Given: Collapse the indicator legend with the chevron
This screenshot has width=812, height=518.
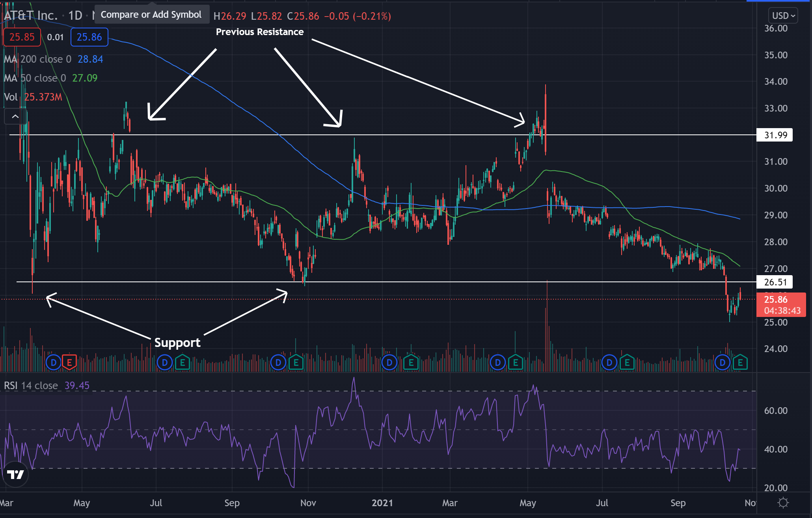Looking at the screenshot, I should click(x=15, y=116).
